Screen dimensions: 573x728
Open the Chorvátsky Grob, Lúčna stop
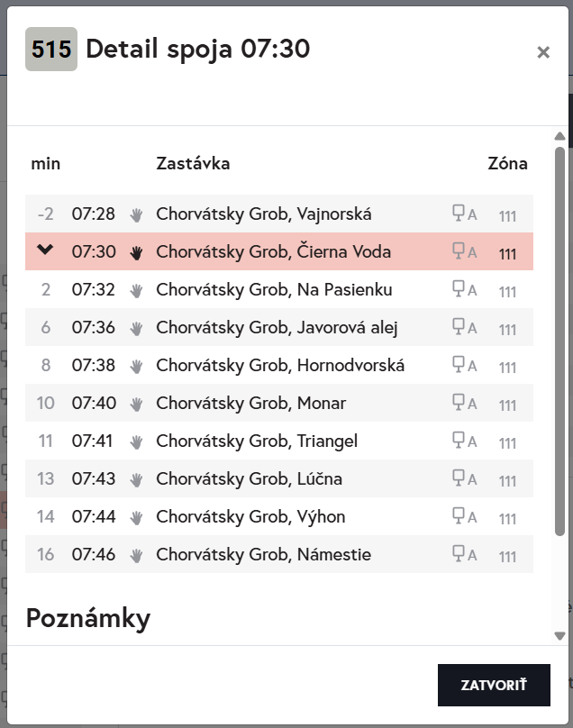pos(249,479)
